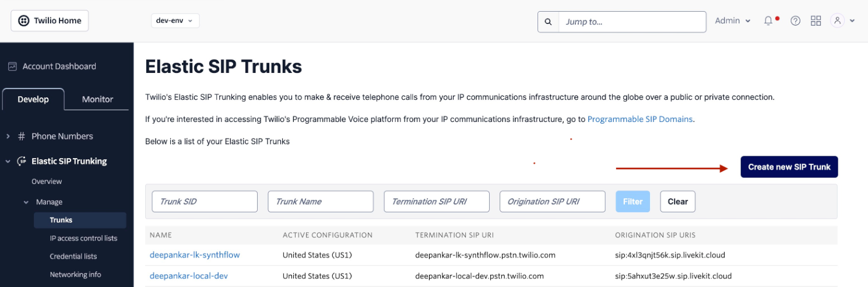Viewport: 868px width, 287px height.
Task: Open the user profile avatar menu
Action: point(838,20)
